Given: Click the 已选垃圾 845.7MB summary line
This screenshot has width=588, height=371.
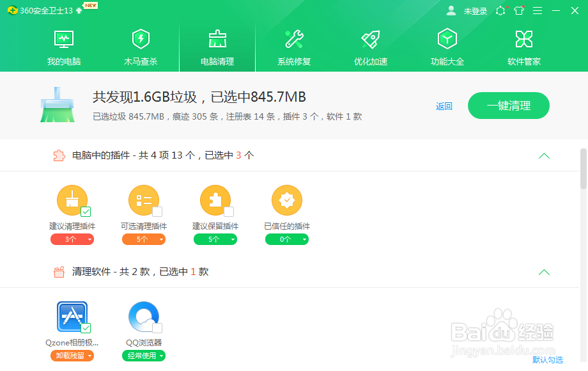Looking at the screenshot, I should click(x=228, y=116).
